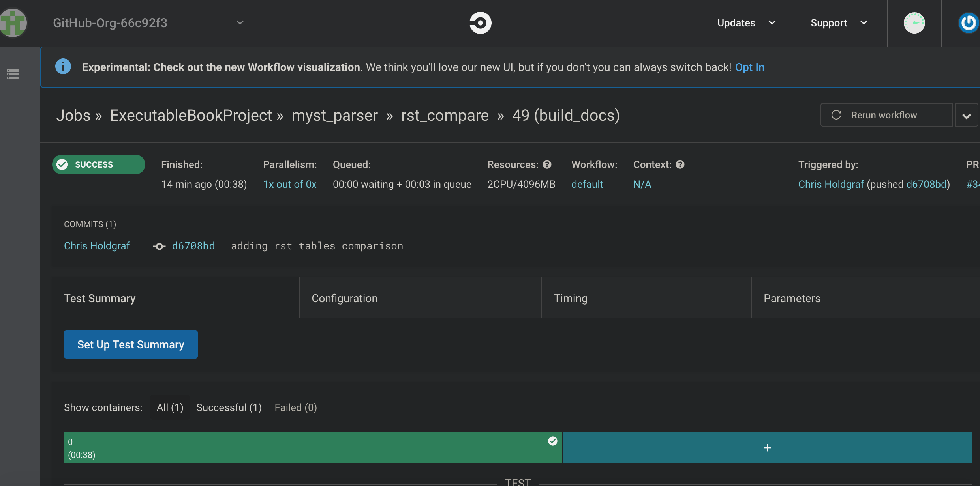Open rst_compare branch breadcrumb
The image size is (980, 486).
(445, 115)
